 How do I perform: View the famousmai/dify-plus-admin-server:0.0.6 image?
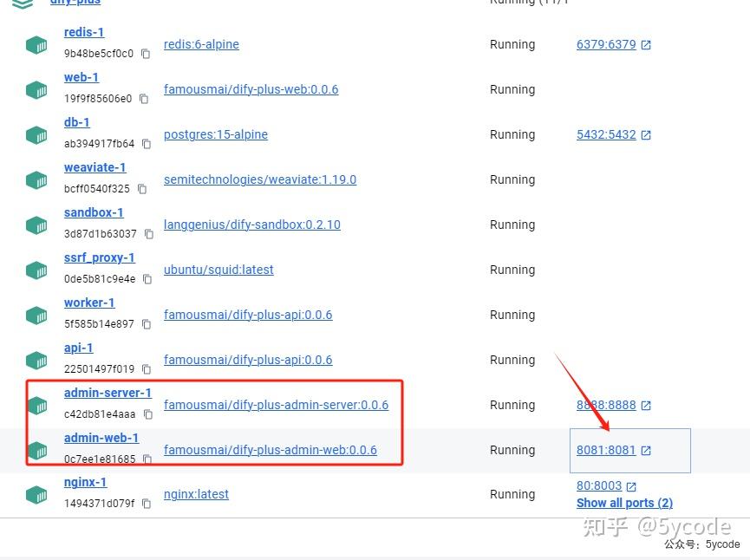(x=276, y=405)
